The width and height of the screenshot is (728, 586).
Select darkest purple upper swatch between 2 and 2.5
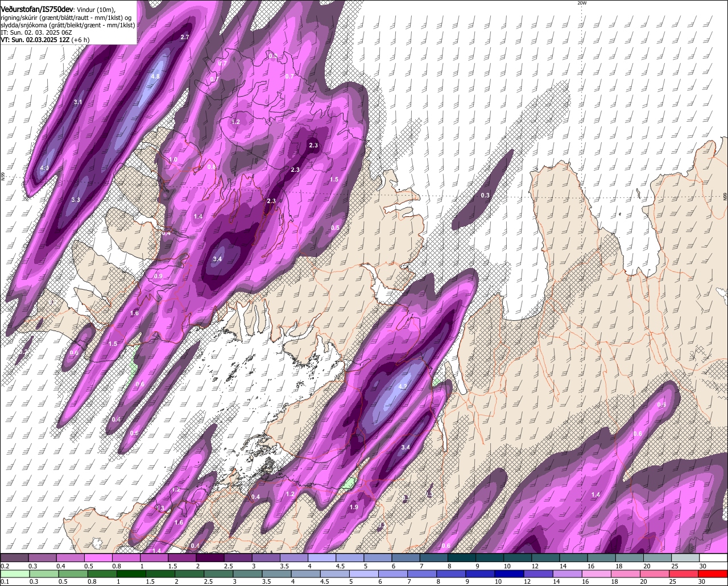coord(210,558)
